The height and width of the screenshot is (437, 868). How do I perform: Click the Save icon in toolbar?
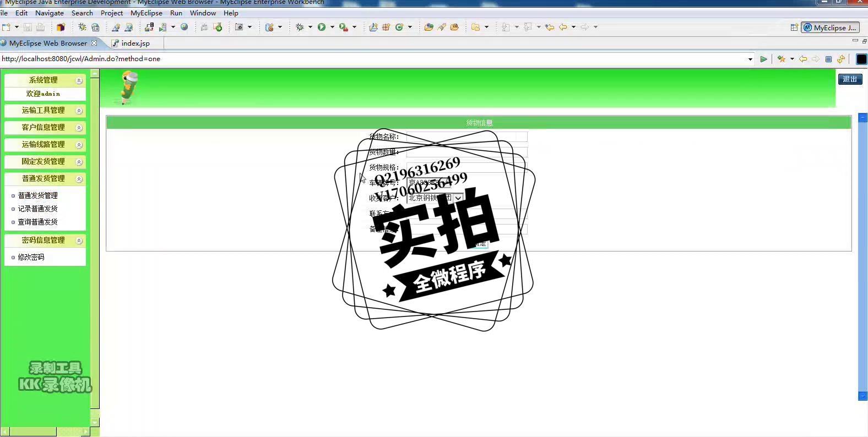tap(28, 27)
